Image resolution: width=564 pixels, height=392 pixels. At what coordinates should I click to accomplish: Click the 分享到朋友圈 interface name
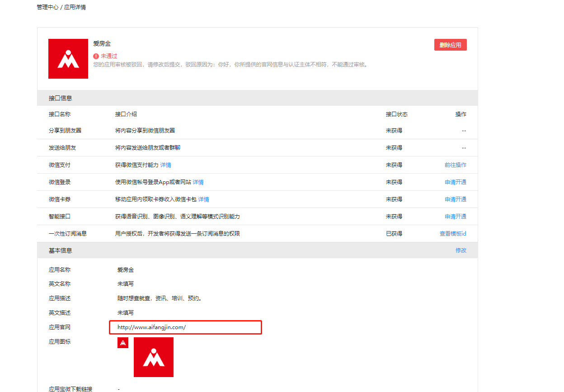(65, 131)
